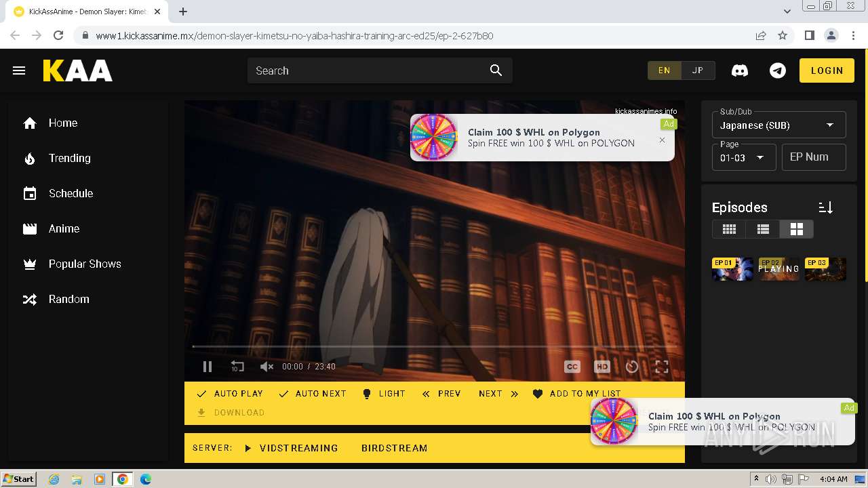868x488 pixels.
Task: Click the kickassanimes.info watermark link
Action: 646,111
